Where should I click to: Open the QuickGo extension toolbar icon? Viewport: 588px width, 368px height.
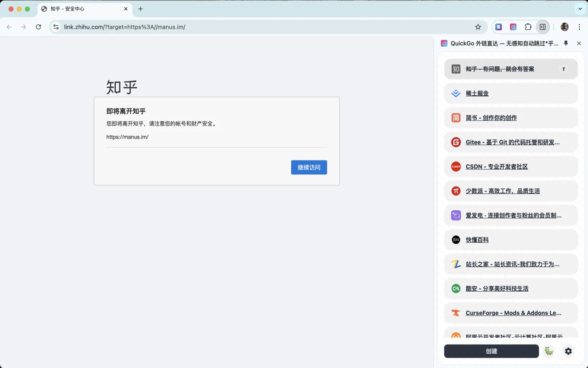[x=513, y=27]
